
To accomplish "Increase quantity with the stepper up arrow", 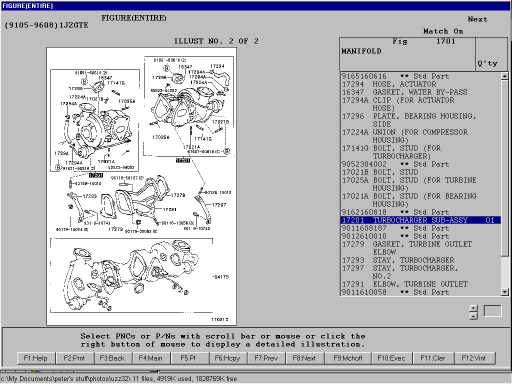I will [474, 308].
